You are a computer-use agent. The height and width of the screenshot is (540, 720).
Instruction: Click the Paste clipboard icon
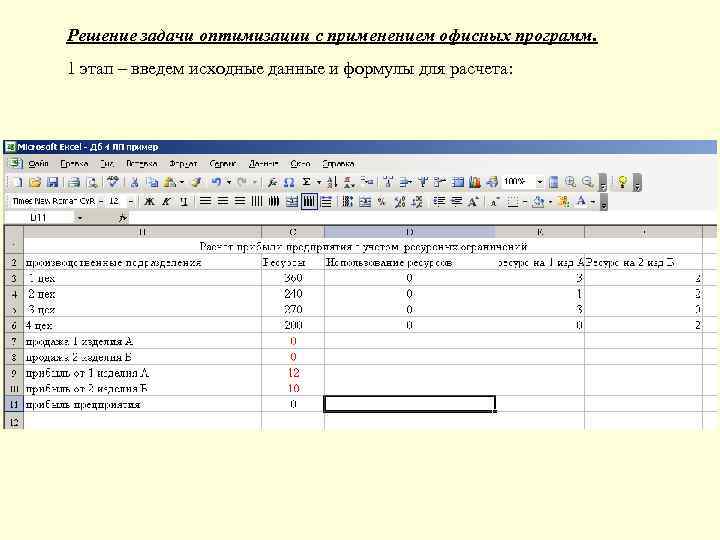tap(170, 182)
